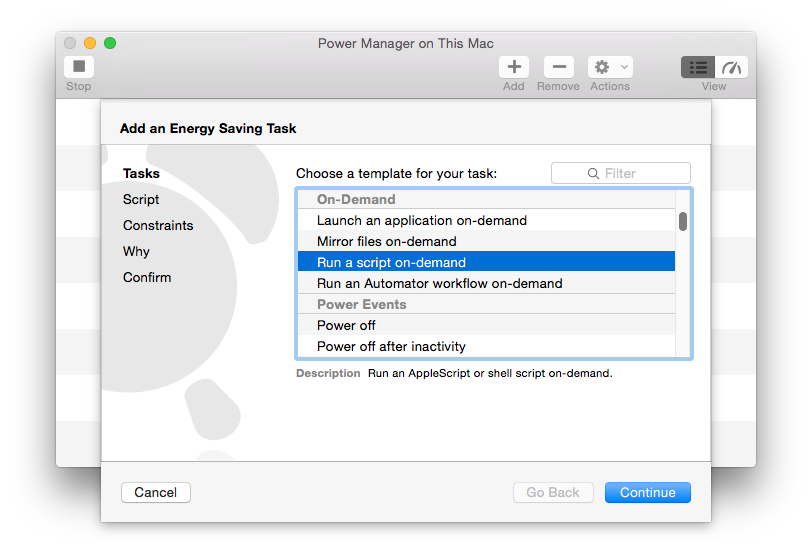Click the green zoom window button

pyautogui.click(x=110, y=43)
